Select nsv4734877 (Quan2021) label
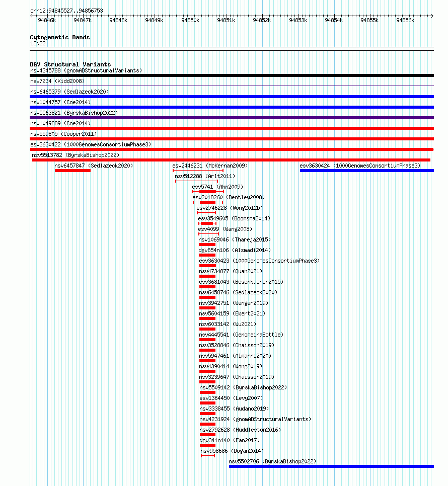Viewport: 448px width, 486px height. click(231, 271)
